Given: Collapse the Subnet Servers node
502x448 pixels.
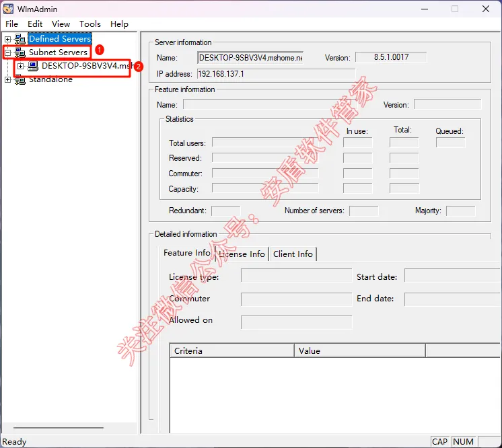Looking at the screenshot, I should (7, 52).
